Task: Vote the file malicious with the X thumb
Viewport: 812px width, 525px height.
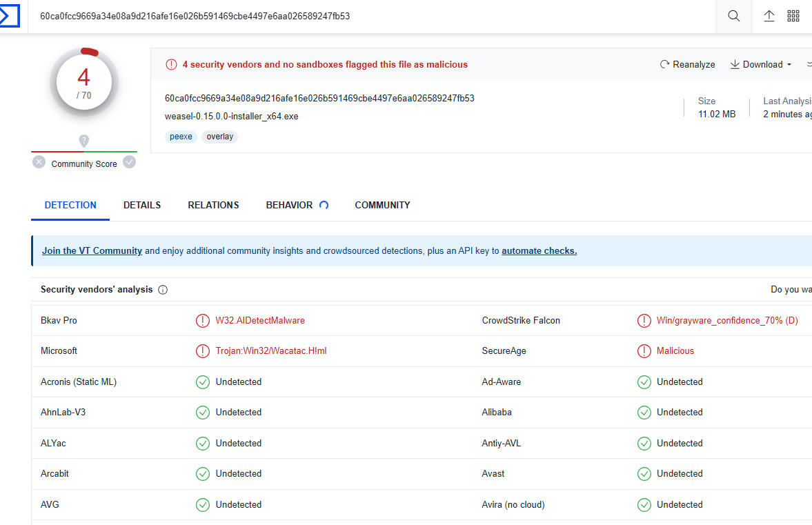Action: (x=39, y=161)
